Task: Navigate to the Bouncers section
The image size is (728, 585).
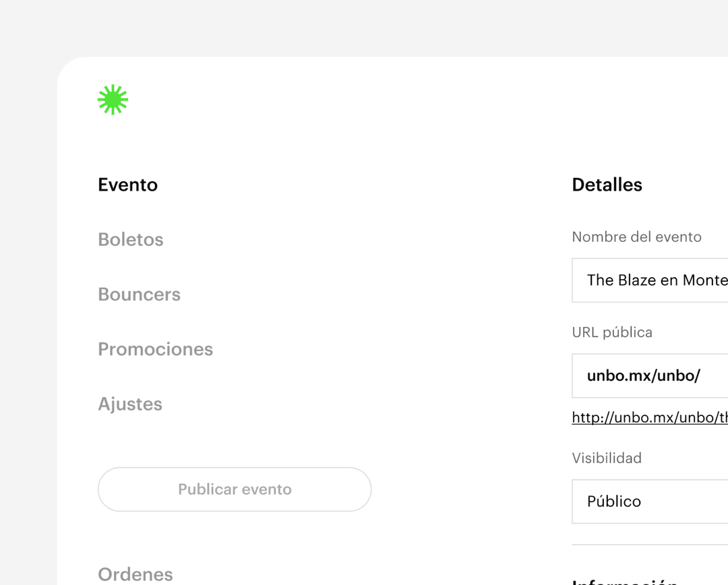Action: [x=139, y=294]
